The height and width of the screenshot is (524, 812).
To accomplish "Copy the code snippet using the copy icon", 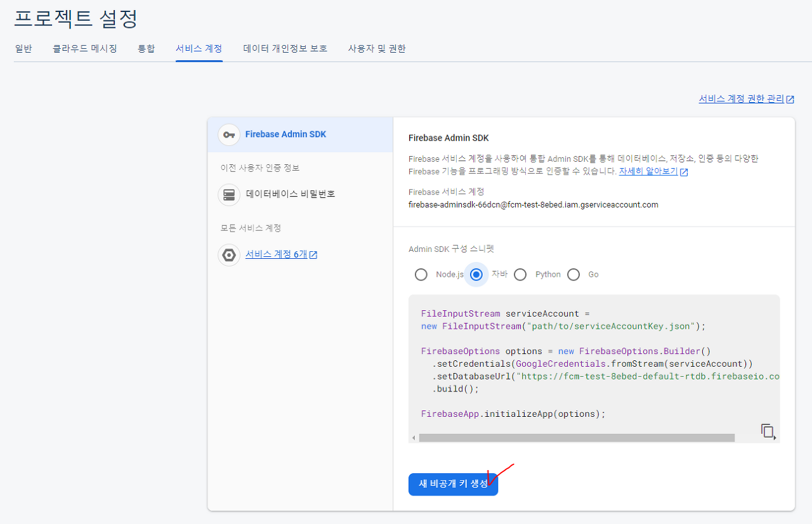I will [x=768, y=431].
